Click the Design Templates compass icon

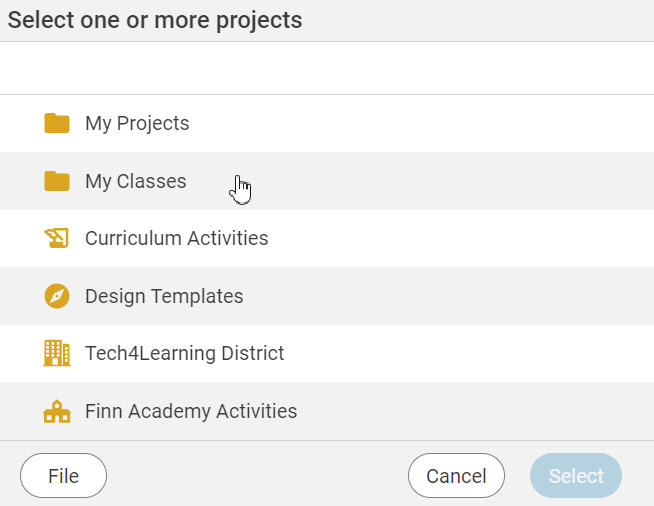pyautogui.click(x=57, y=296)
